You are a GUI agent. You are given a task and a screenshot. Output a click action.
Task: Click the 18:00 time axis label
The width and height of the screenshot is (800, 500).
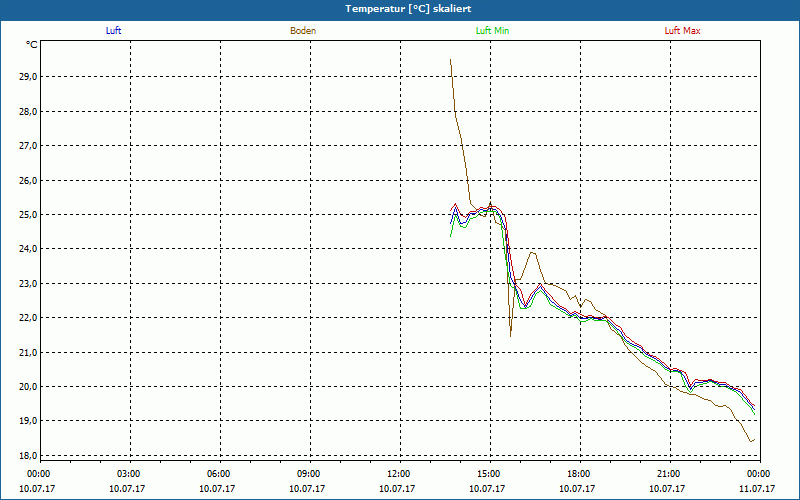[578, 474]
